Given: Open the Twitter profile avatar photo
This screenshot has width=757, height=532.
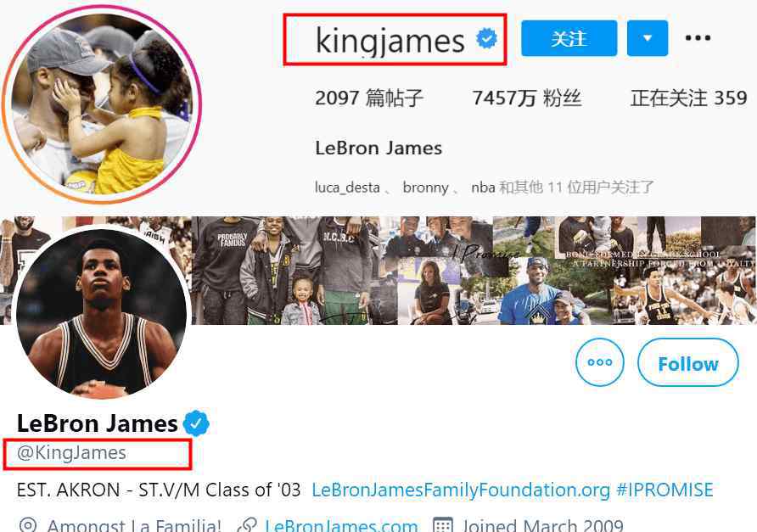Looking at the screenshot, I should pyautogui.click(x=101, y=313).
